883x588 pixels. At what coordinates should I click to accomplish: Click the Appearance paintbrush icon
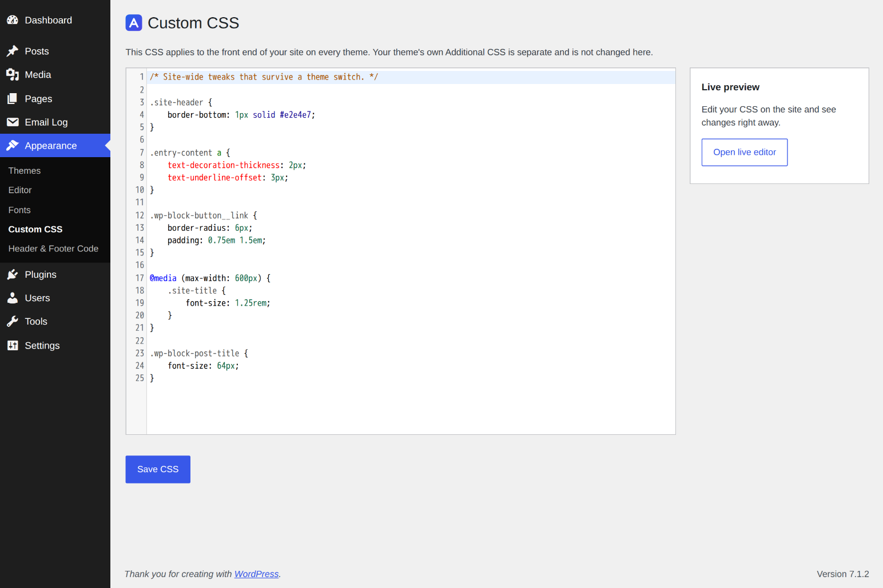(x=13, y=146)
